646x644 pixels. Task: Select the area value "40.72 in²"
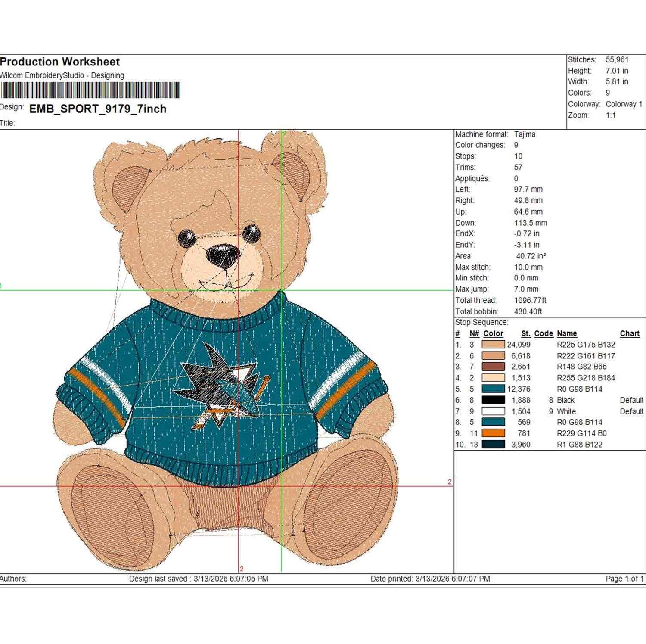pyautogui.click(x=531, y=256)
